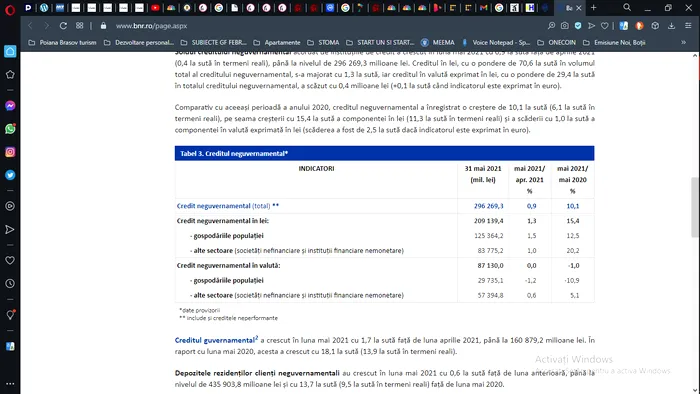Show more bookmarks with double chevron
Viewport: 700px width, 394px height.
(x=683, y=42)
